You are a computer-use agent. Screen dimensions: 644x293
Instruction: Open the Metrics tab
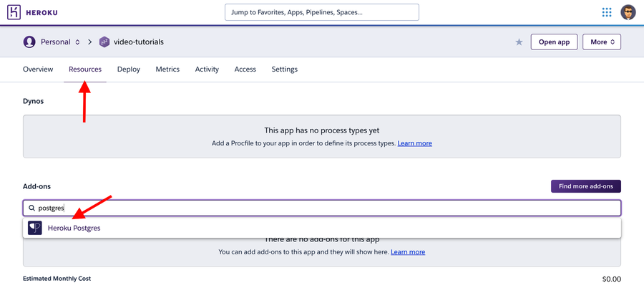(167, 69)
